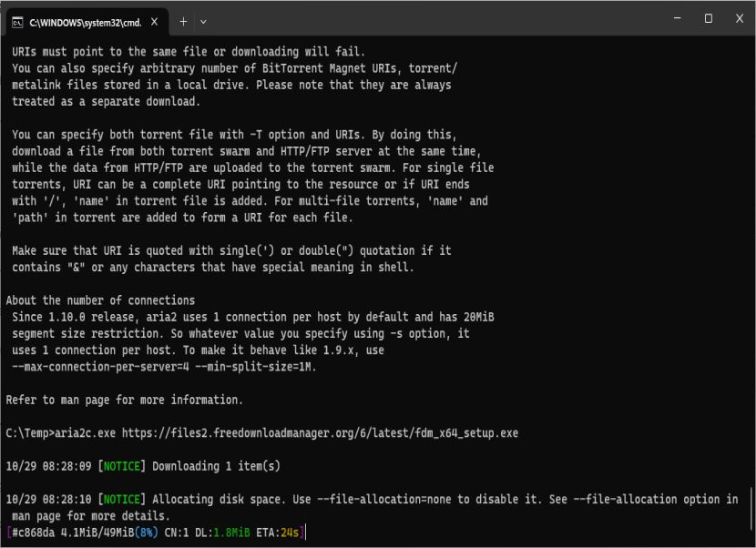756x548 pixels.
Task: Click the '10/29 08:28:10' timestamp
Action: click(48, 500)
